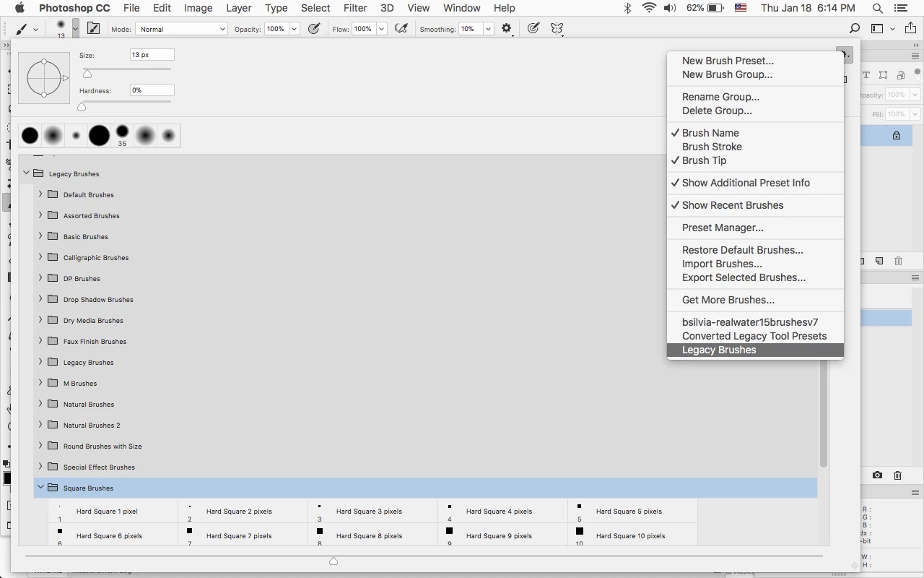Filter layers by type (T) icon
Image resolution: width=924 pixels, height=578 pixels.
tap(866, 74)
